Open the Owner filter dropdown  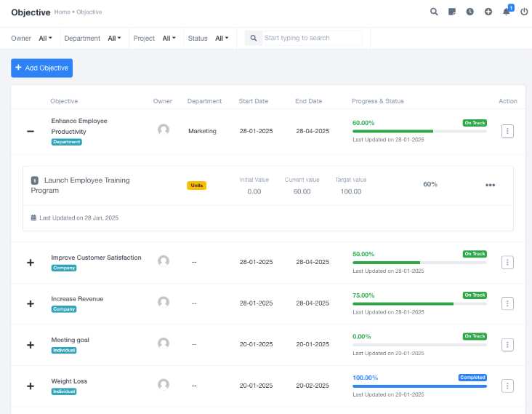coord(45,38)
